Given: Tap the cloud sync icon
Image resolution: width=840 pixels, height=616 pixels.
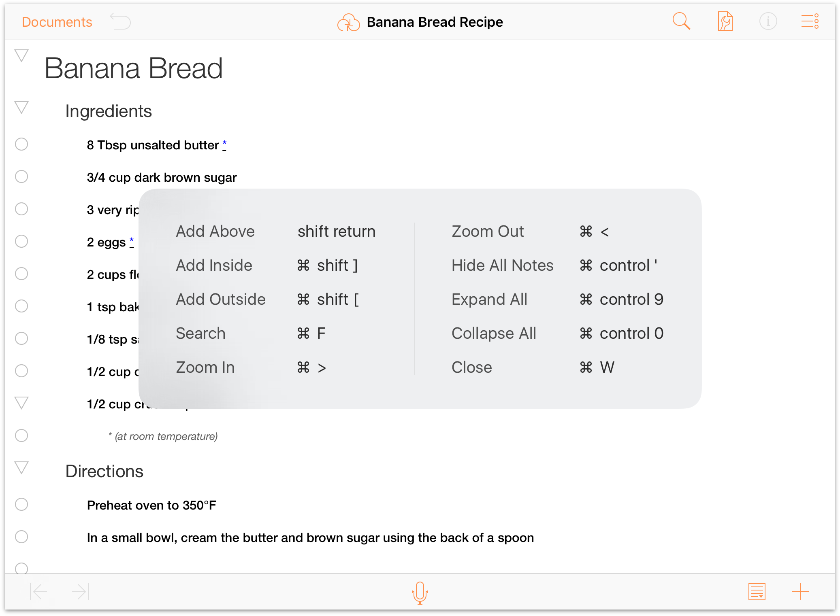Looking at the screenshot, I should 348,22.
